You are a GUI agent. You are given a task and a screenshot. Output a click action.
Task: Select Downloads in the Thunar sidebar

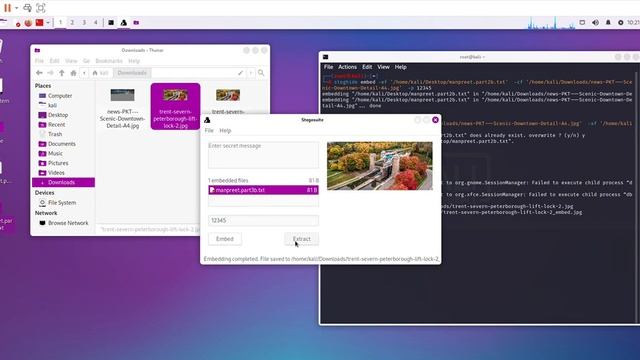point(63,182)
